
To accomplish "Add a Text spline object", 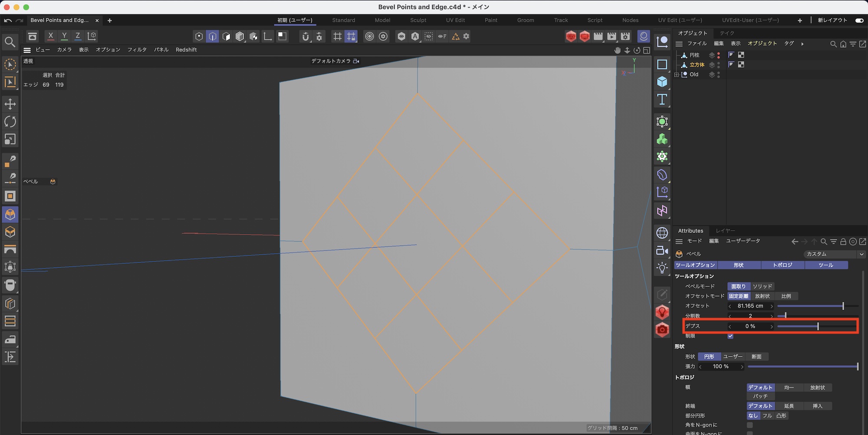I will tap(662, 100).
